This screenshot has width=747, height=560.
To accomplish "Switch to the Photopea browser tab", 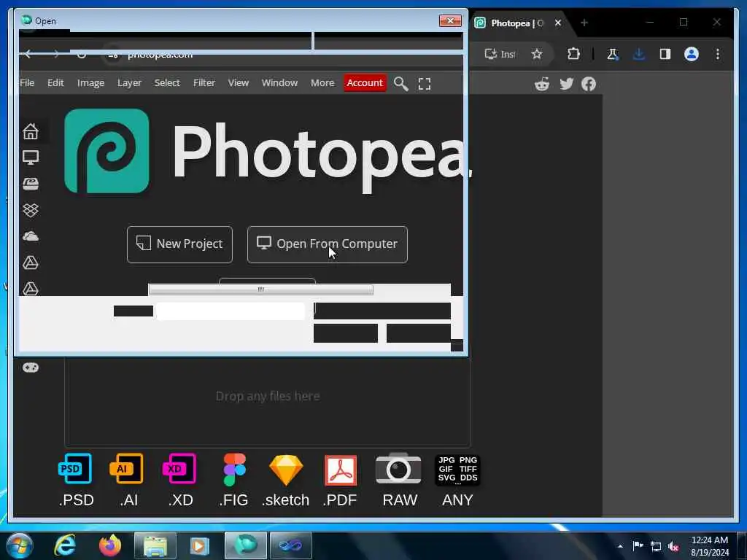I will (517, 23).
